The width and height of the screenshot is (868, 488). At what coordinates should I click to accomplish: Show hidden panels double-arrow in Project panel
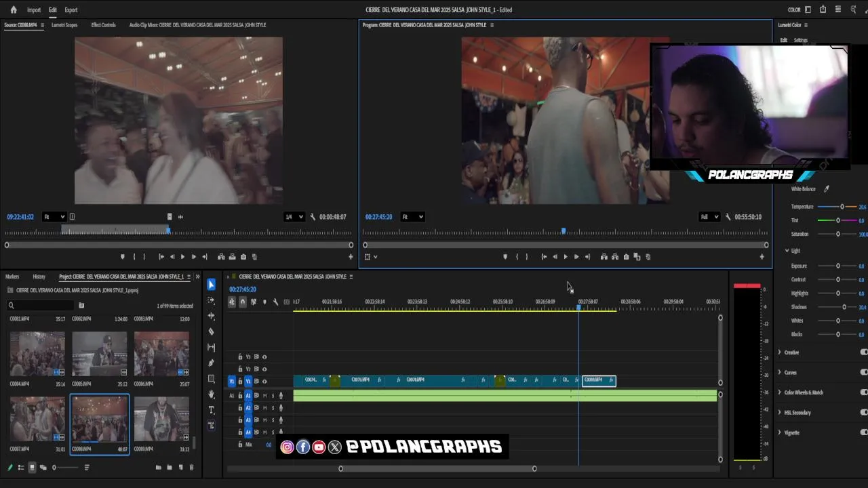(198, 277)
